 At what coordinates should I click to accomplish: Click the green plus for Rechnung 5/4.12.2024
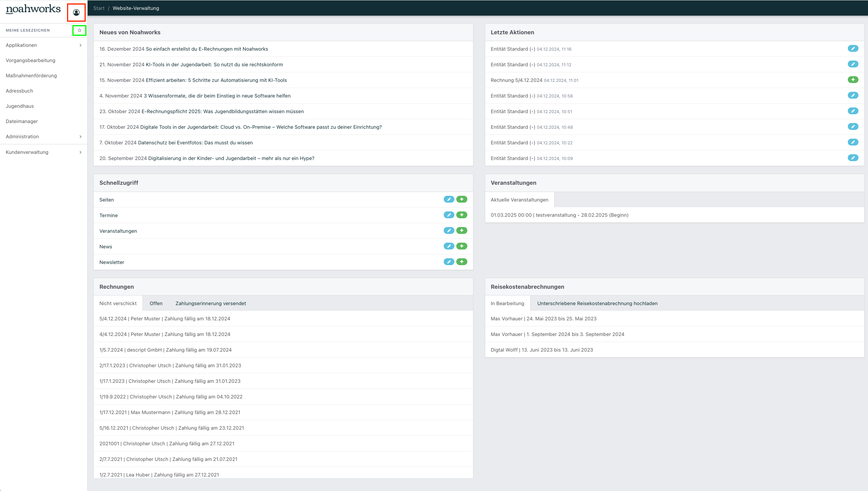(853, 80)
